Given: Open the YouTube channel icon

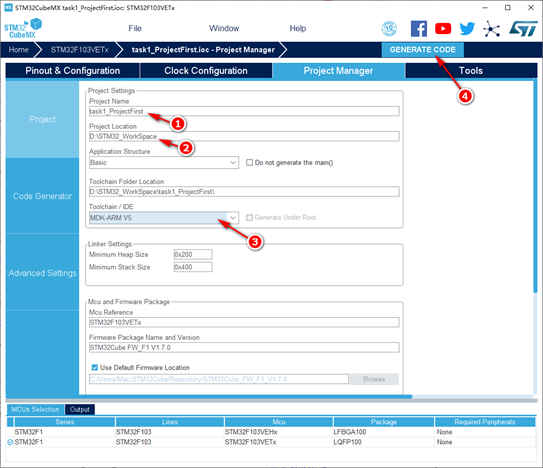Looking at the screenshot, I should [443, 28].
